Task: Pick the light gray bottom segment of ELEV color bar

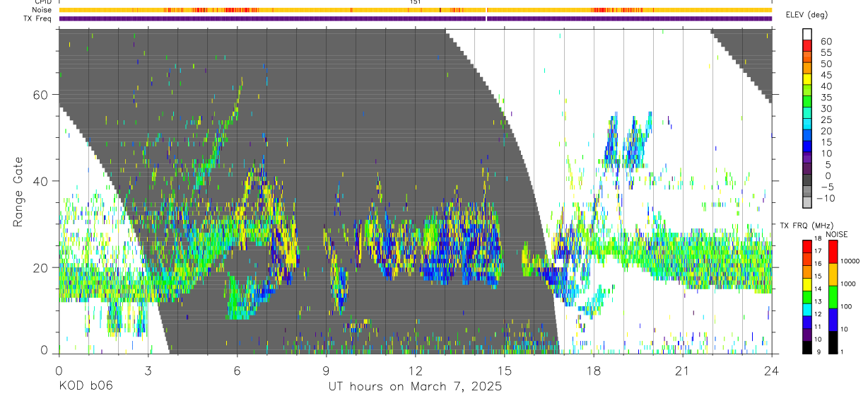Action: pos(807,202)
